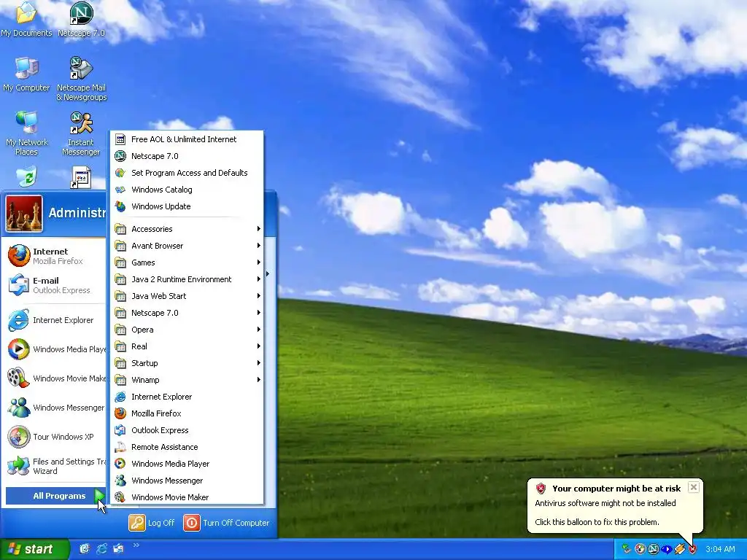Click the Log Off button
747x560 pixels.
[x=152, y=522]
